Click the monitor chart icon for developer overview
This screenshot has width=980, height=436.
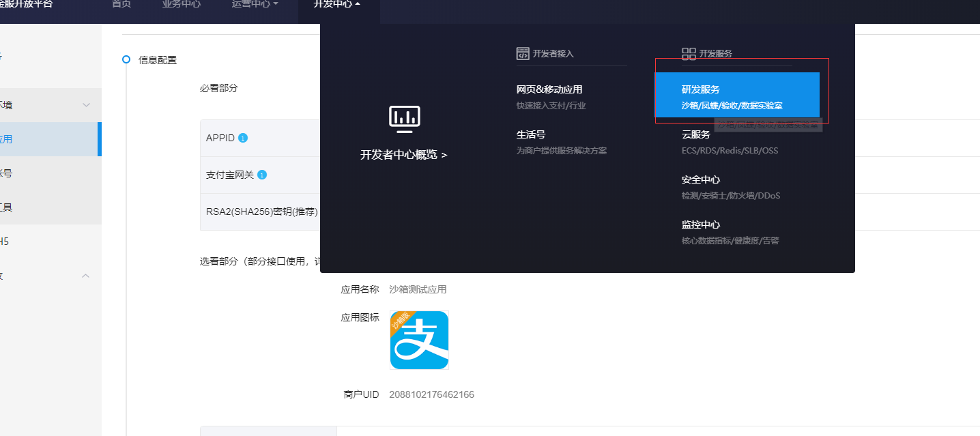pyautogui.click(x=404, y=119)
